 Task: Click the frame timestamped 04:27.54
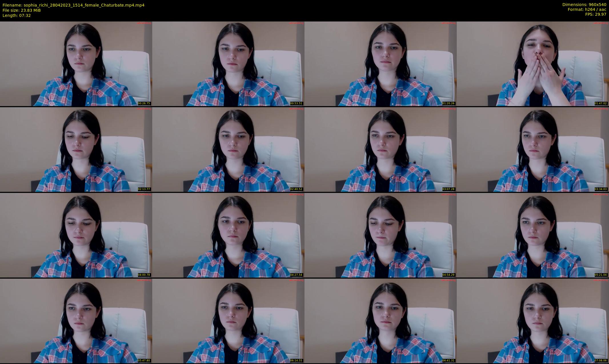[228, 235]
